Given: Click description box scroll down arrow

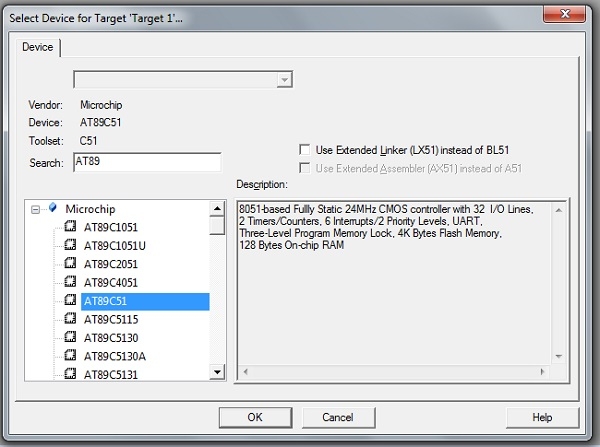Looking at the screenshot, I should pyautogui.click(x=559, y=356).
